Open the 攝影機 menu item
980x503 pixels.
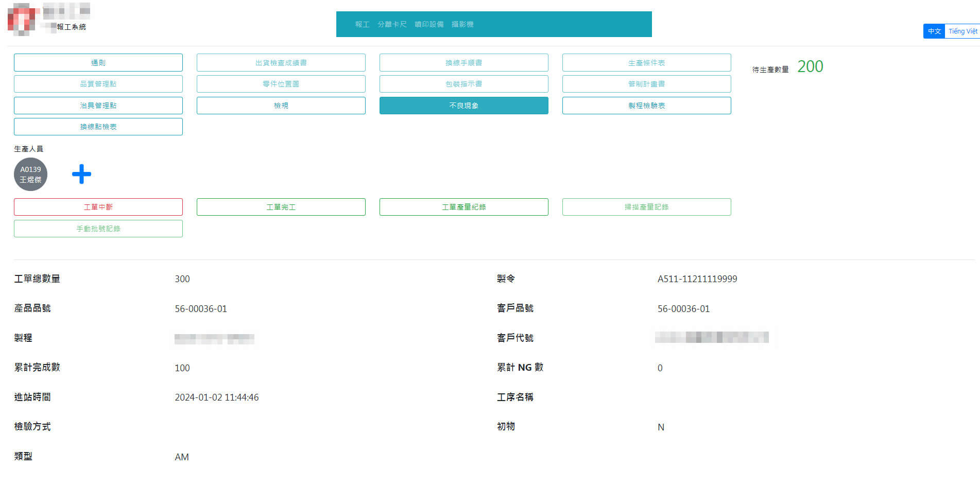[x=462, y=24]
